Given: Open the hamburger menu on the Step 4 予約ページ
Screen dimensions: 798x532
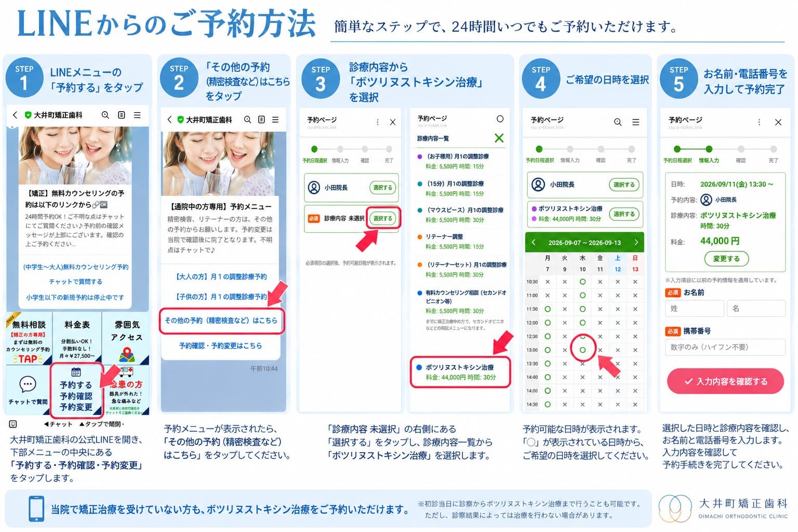Looking at the screenshot, I should point(635,122).
